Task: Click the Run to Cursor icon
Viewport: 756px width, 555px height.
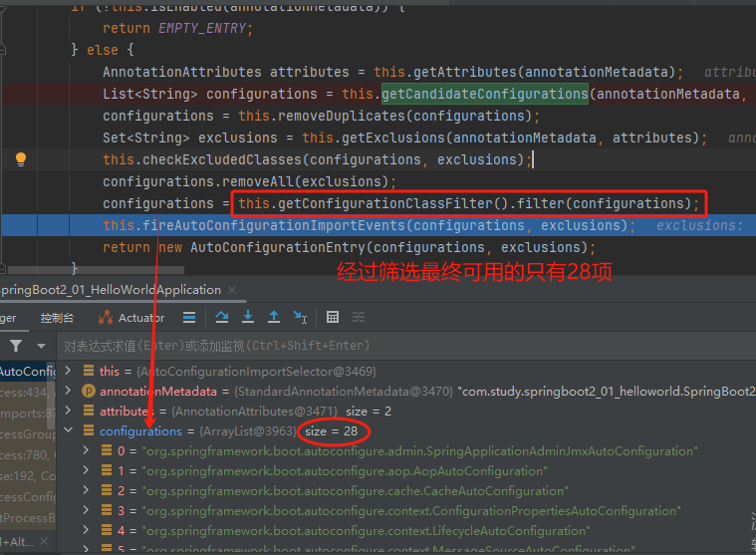Action: coord(300,317)
